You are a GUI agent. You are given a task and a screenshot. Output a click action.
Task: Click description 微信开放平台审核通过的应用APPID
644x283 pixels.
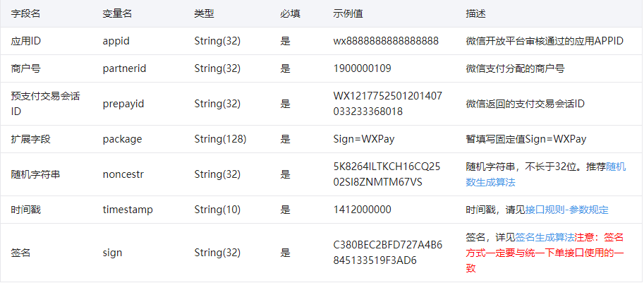(x=545, y=41)
